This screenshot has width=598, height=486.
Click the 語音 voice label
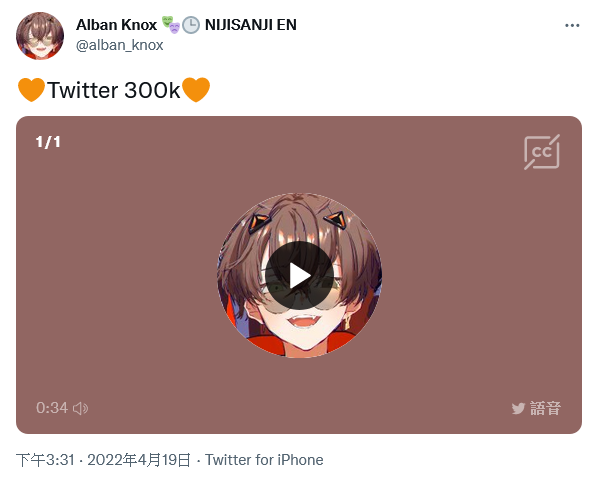[545, 409]
